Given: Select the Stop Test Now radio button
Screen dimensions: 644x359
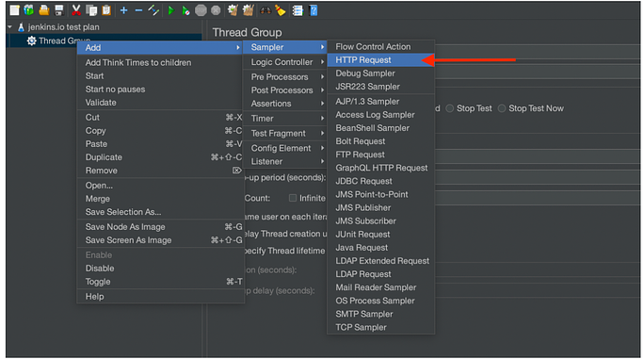Looking at the screenshot, I should (x=502, y=108).
